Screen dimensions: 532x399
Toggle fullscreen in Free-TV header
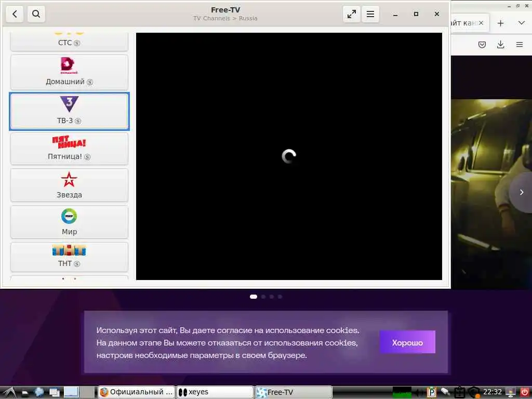click(x=352, y=14)
